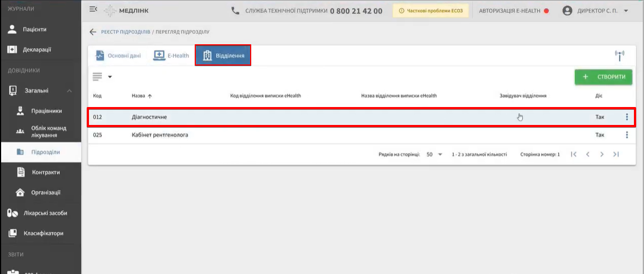This screenshot has width=644, height=274.
Task: Click code 025 cell
Action: click(97, 134)
